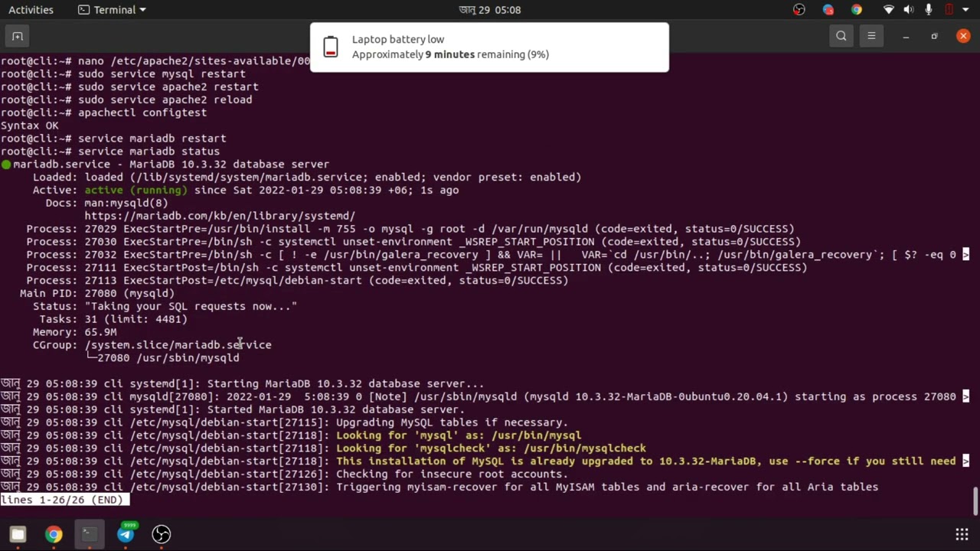The height and width of the screenshot is (551, 980).
Task: Click the Laptop battery low notification
Action: coord(489,47)
